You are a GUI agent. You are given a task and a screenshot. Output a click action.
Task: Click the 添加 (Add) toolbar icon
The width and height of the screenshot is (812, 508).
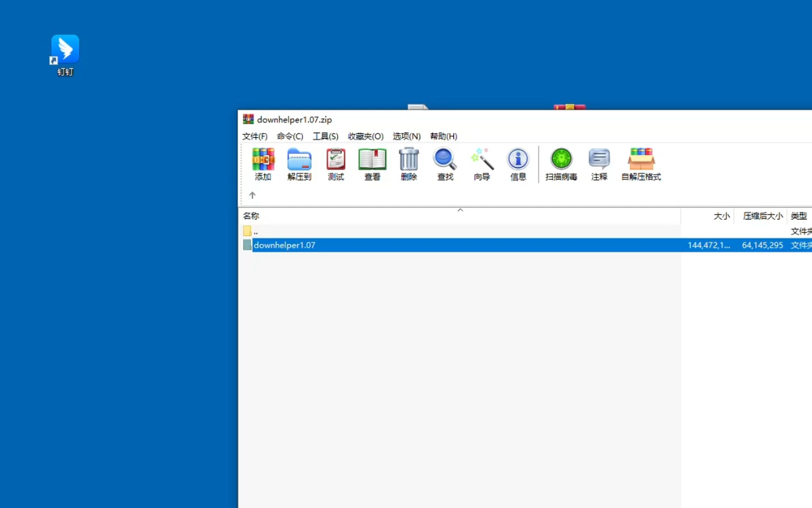263,164
